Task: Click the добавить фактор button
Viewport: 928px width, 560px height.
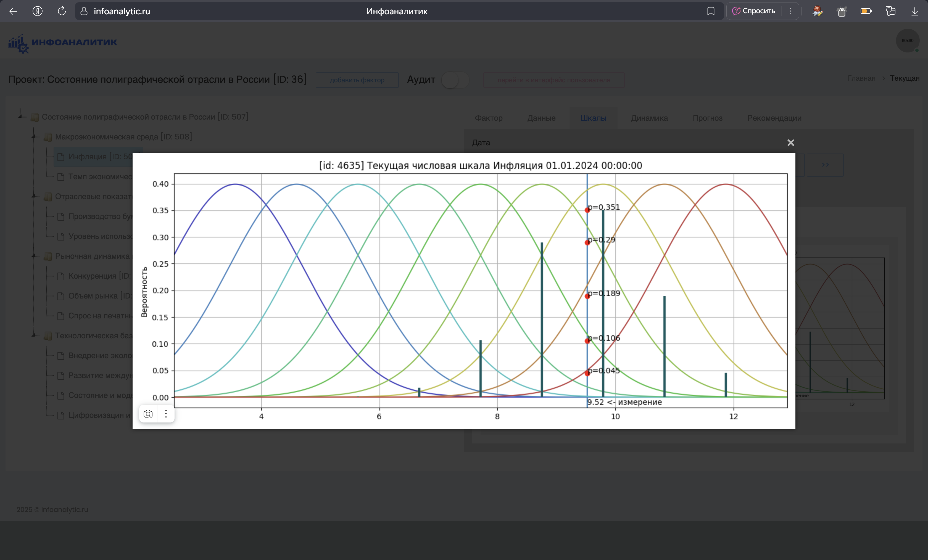Action: tap(357, 80)
